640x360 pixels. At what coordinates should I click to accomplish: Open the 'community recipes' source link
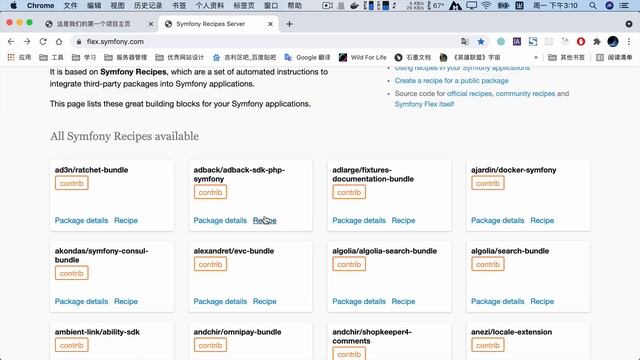[x=525, y=93]
